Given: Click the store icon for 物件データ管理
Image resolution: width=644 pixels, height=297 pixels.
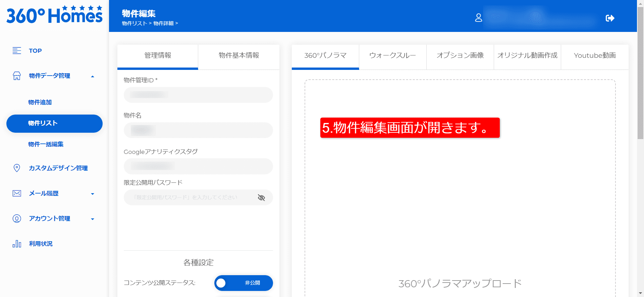Looking at the screenshot, I should [17, 76].
